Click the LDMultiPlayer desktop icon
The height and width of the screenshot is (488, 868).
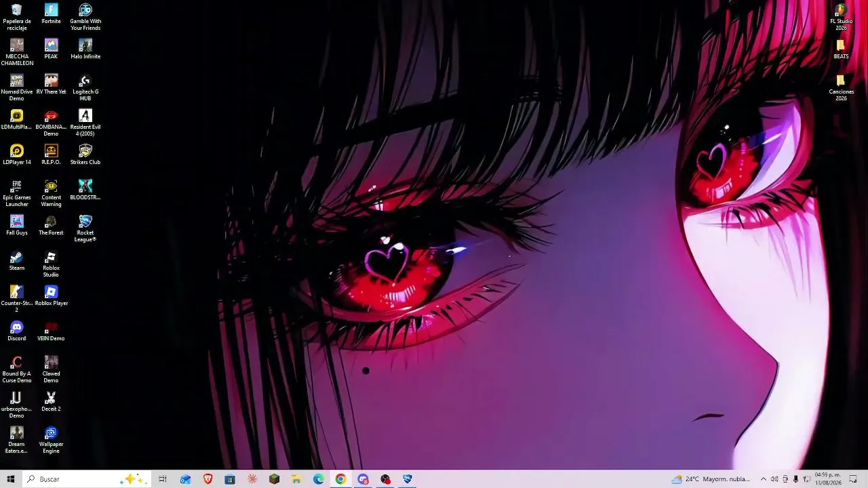pos(17,119)
